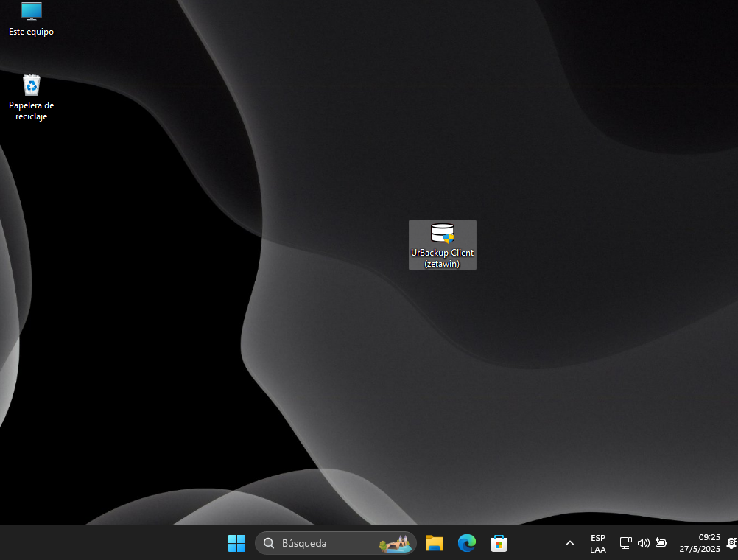Viewport: 738px width, 560px height.
Task: Open battery status from the system tray
Action: click(661, 543)
